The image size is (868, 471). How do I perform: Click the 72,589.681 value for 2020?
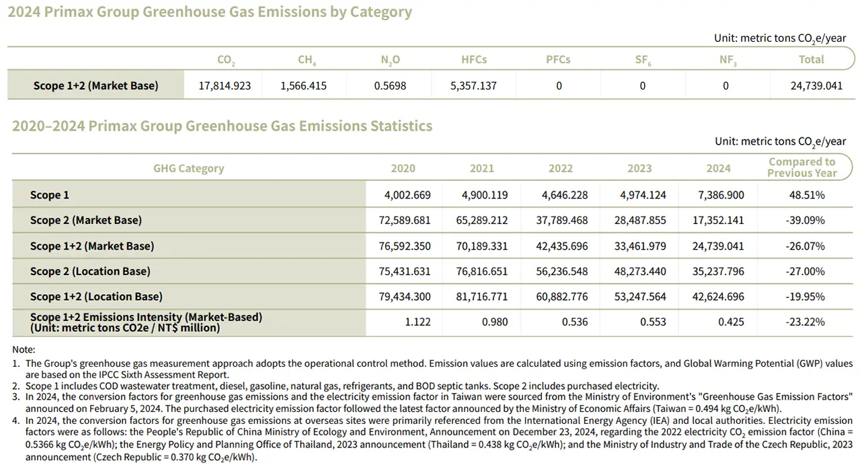(x=405, y=220)
